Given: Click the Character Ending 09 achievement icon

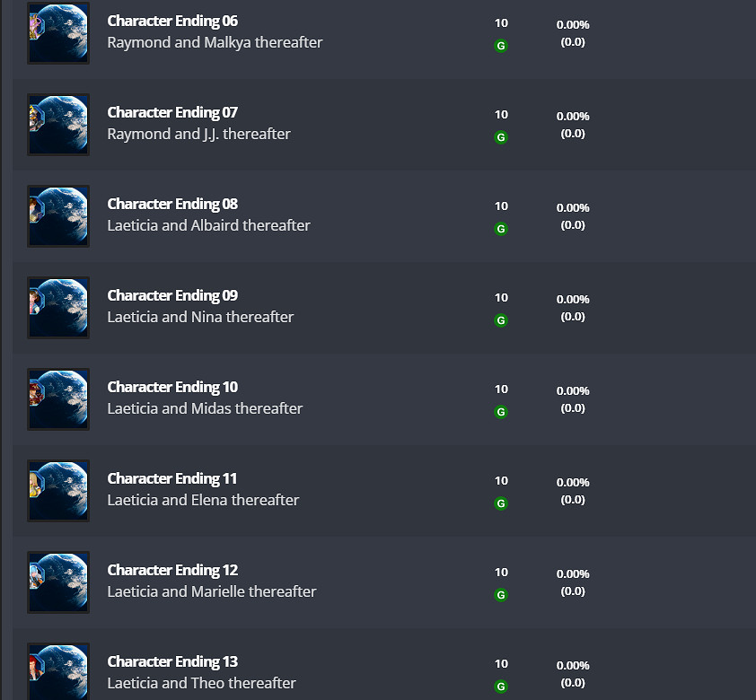Looking at the screenshot, I should pyautogui.click(x=58, y=308).
